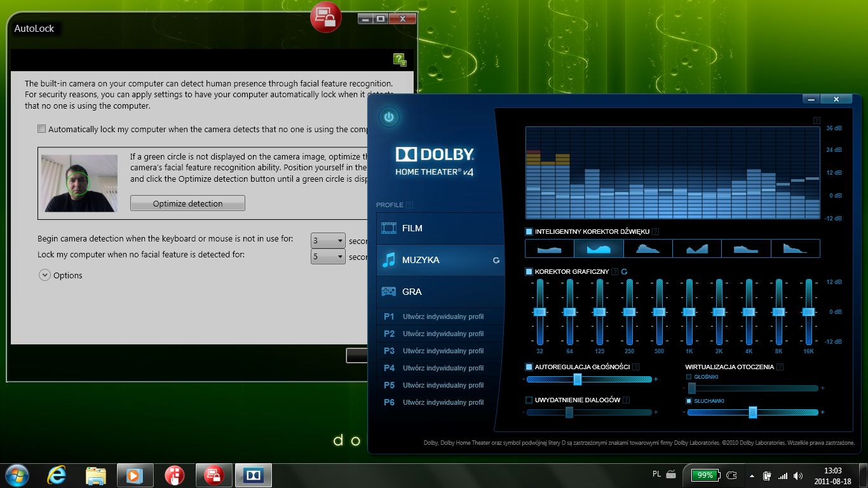
Task: Create custom profile P2
Action: pyautogui.click(x=440, y=334)
